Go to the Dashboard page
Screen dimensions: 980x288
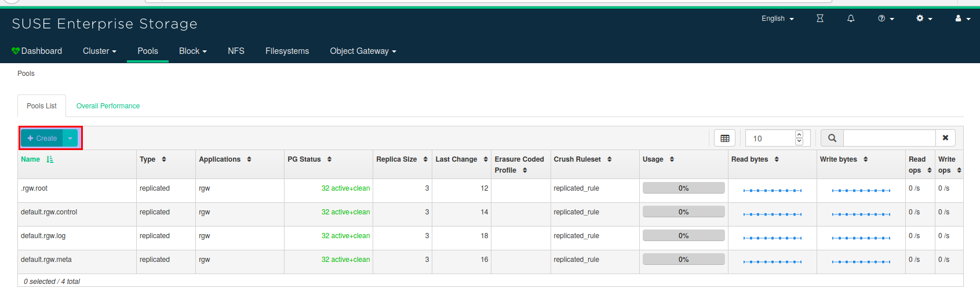[x=37, y=51]
